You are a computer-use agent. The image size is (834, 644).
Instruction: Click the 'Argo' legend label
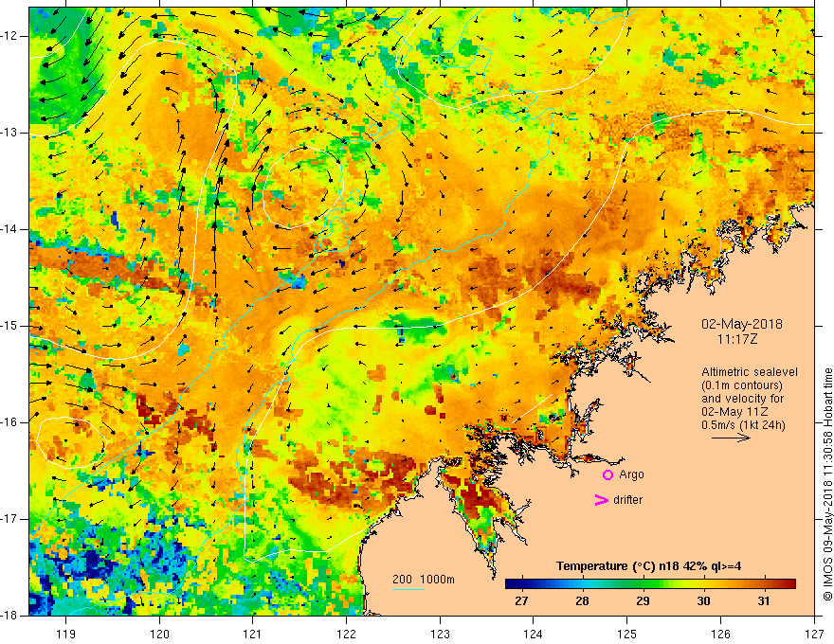pos(631,474)
